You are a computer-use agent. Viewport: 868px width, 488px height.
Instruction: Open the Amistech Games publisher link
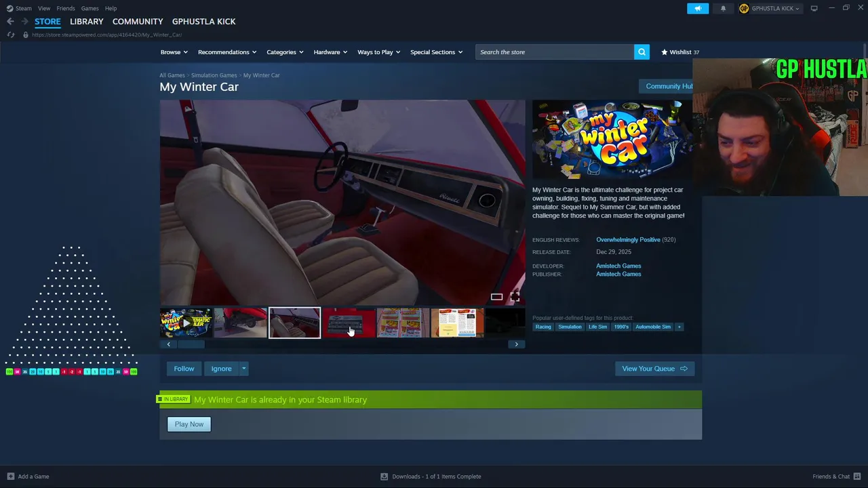618,274
